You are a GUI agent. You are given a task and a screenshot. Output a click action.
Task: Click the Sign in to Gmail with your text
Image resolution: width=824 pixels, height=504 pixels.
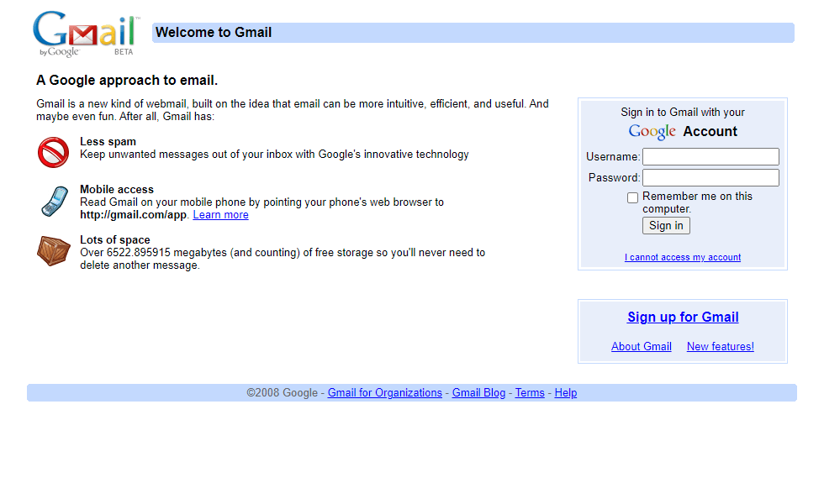coord(683,113)
